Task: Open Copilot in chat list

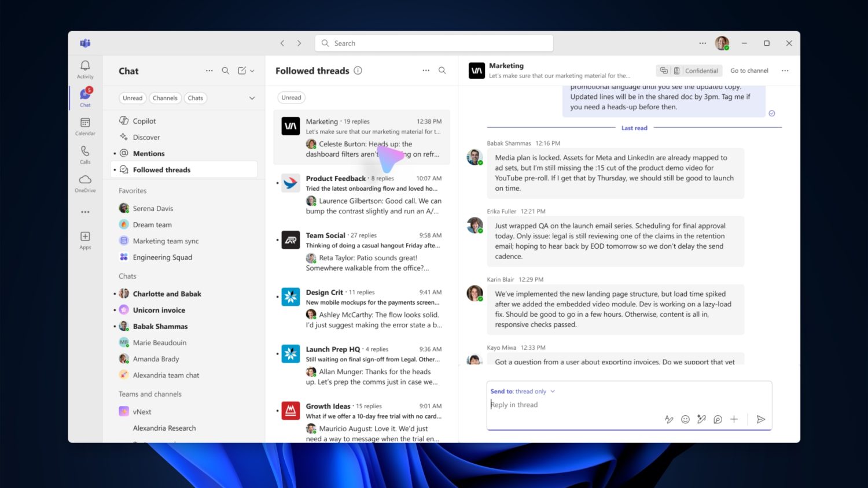Action: [183, 121]
